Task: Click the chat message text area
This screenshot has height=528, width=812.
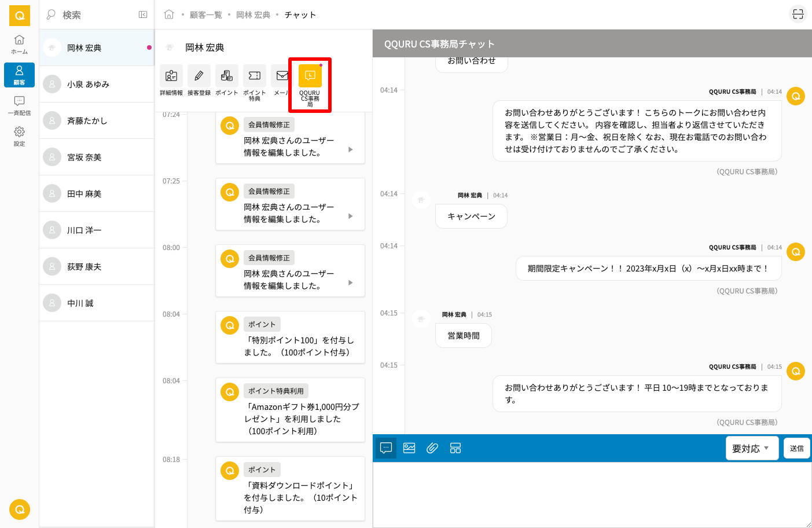Action: click(590, 494)
